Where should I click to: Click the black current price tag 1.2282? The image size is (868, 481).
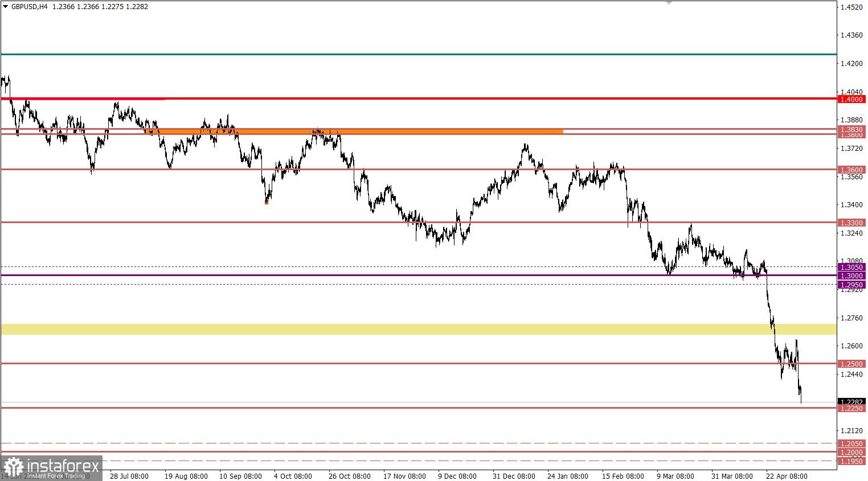click(x=851, y=402)
